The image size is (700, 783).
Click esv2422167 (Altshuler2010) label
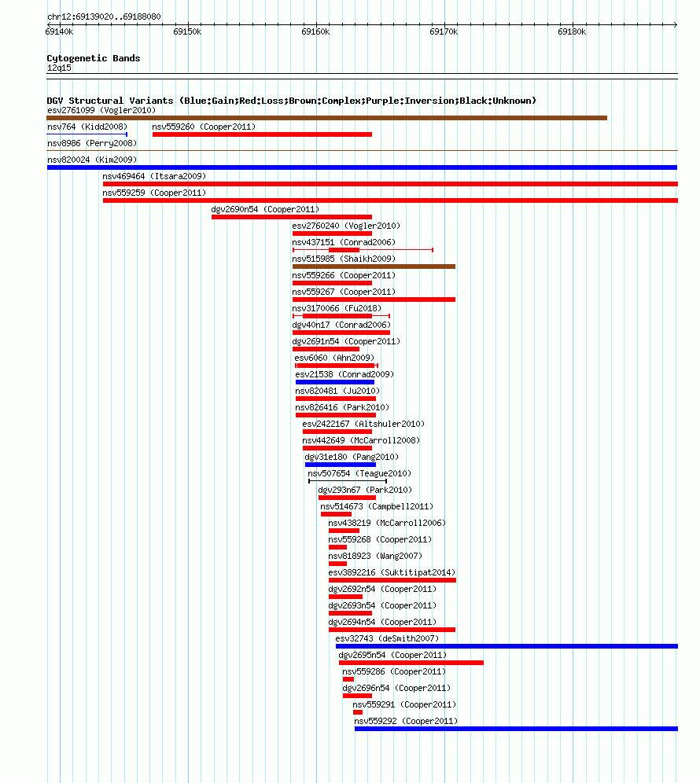363,424
